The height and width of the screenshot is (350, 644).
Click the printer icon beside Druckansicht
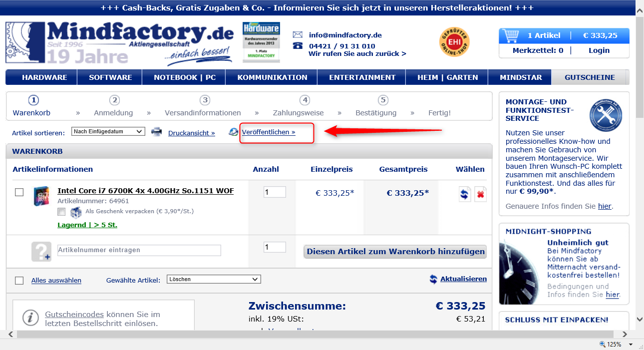157,132
